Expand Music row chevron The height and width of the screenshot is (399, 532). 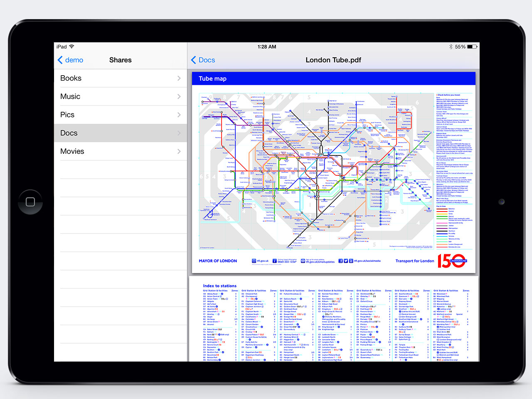pos(179,96)
